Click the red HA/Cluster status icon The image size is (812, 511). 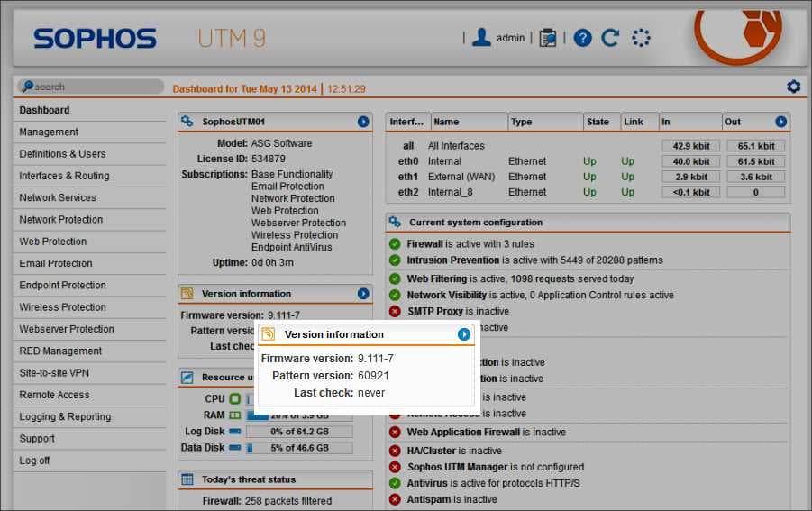pyautogui.click(x=395, y=451)
